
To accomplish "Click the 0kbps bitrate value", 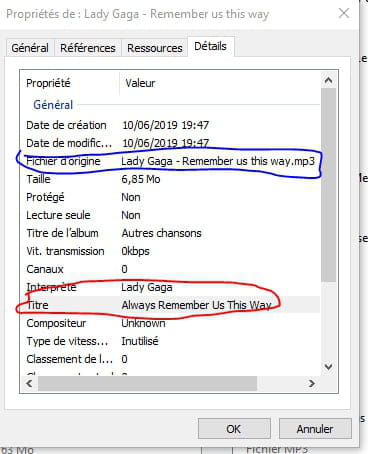I will [135, 251].
